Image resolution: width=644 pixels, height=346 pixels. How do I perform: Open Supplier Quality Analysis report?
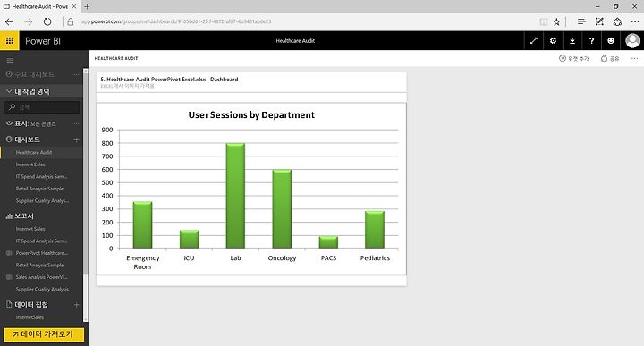point(41,290)
